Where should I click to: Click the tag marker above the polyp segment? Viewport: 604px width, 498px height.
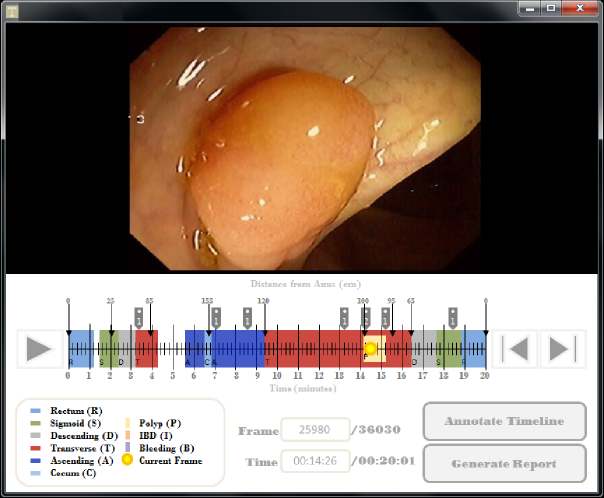pyautogui.click(x=366, y=318)
